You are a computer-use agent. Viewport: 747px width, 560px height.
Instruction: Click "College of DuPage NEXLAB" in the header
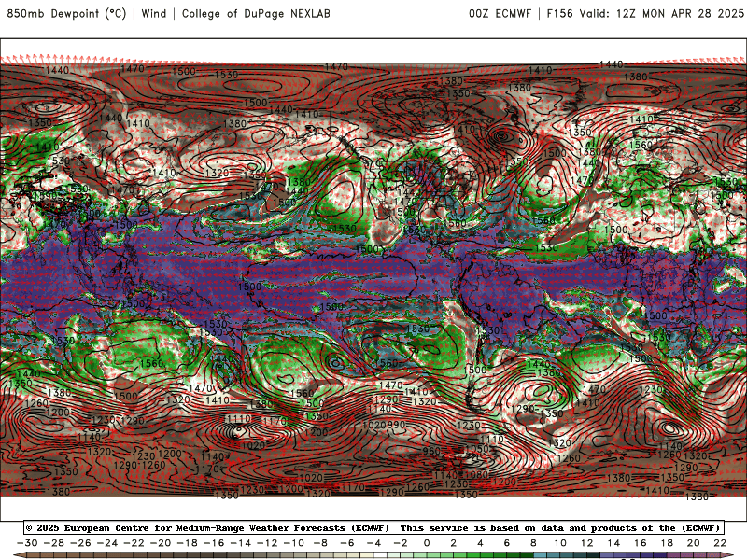(x=256, y=13)
